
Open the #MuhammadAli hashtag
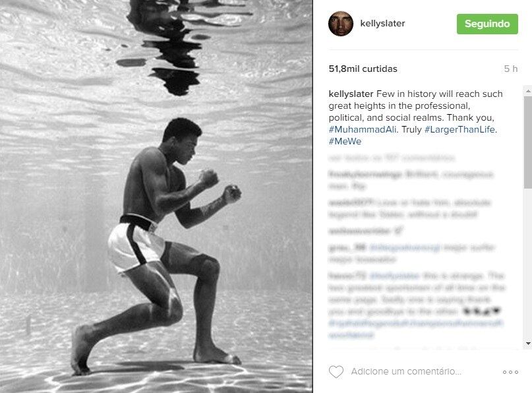pyautogui.click(x=362, y=130)
